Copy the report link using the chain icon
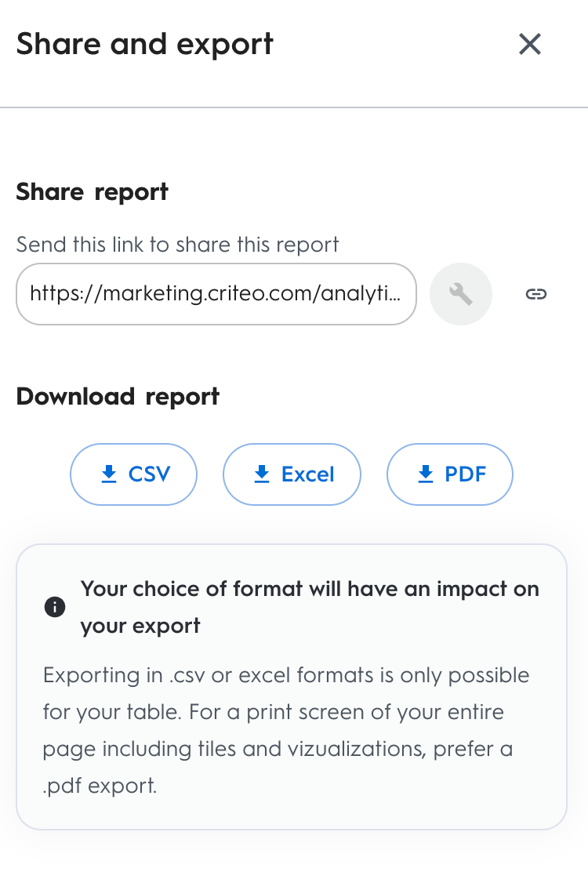Screen dimensions: 588x872 pos(536,294)
